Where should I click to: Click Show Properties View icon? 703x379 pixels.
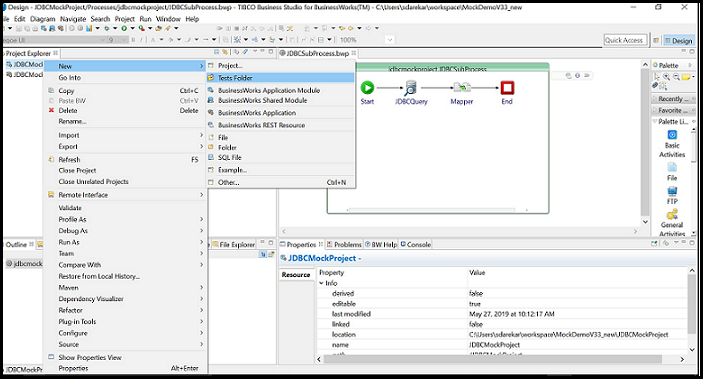click(51, 357)
